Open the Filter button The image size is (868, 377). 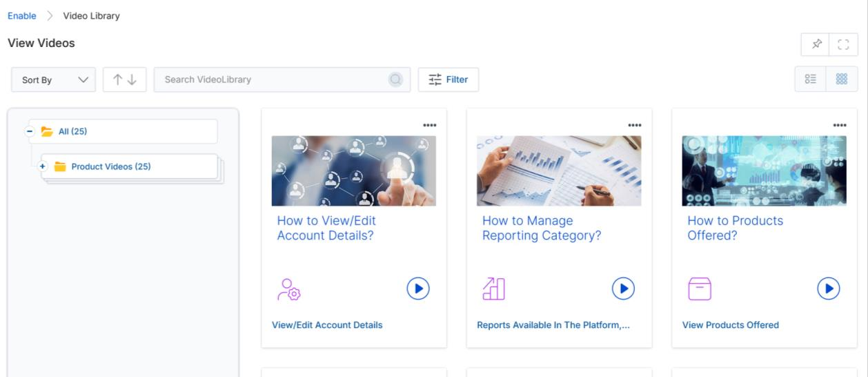pos(448,79)
